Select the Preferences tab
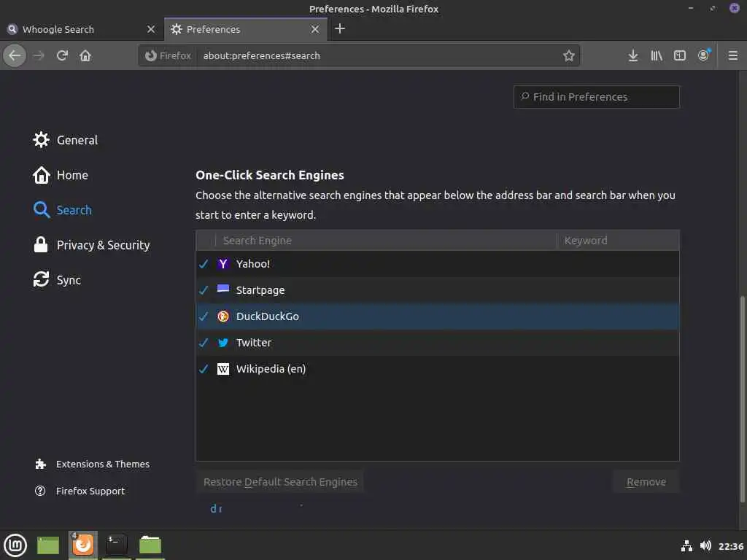This screenshot has width=747, height=560. (246, 29)
